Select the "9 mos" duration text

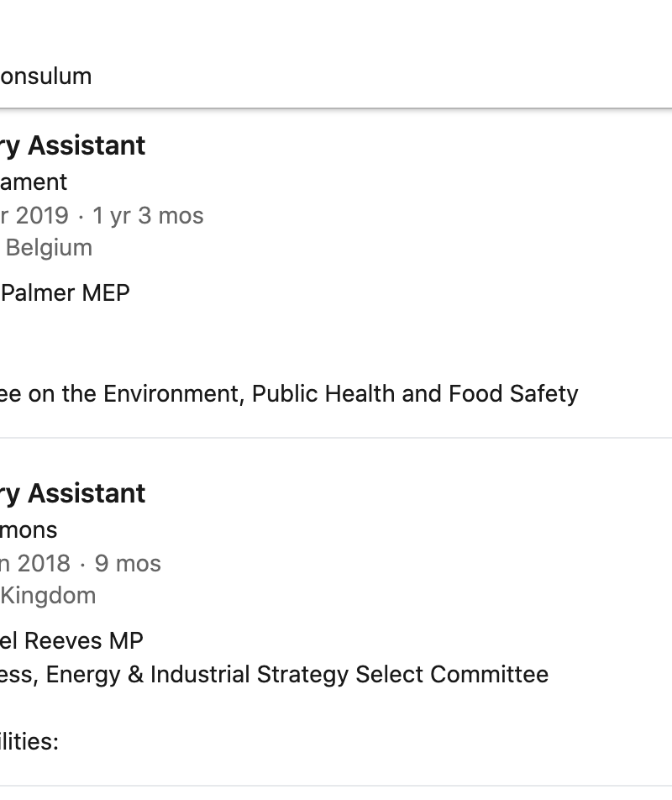[x=128, y=564]
